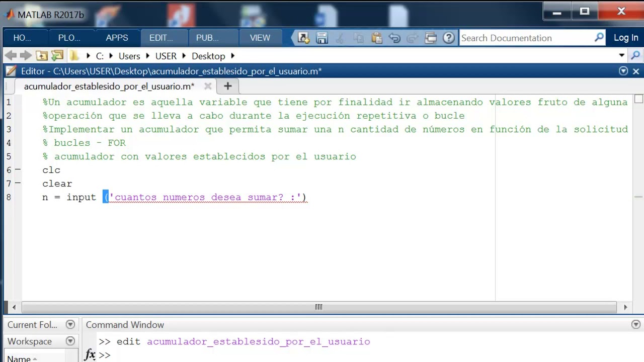Select the acumulador_establesido_por_el_usuario.m file tab

coord(109,86)
